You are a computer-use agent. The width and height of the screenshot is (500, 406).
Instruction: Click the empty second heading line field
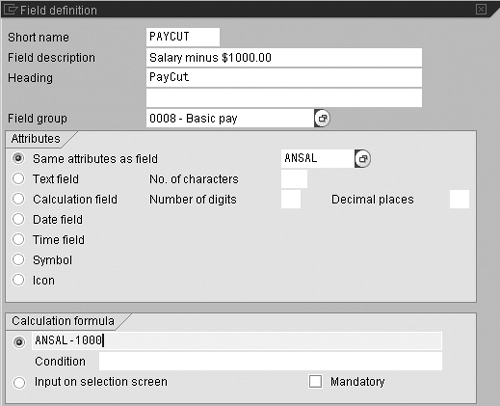[284, 98]
